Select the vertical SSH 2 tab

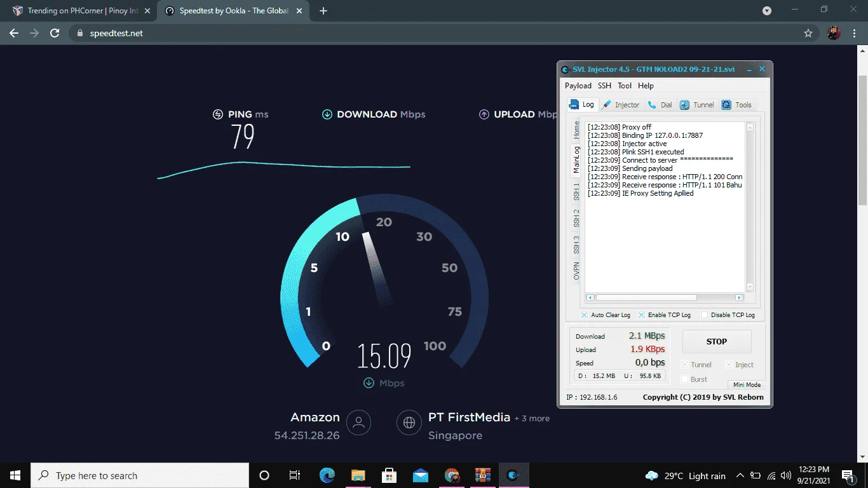coord(576,218)
